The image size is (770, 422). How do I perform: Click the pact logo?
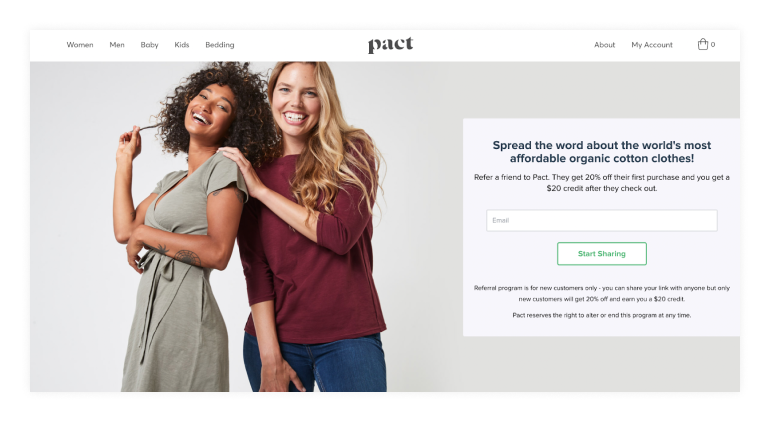390,45
